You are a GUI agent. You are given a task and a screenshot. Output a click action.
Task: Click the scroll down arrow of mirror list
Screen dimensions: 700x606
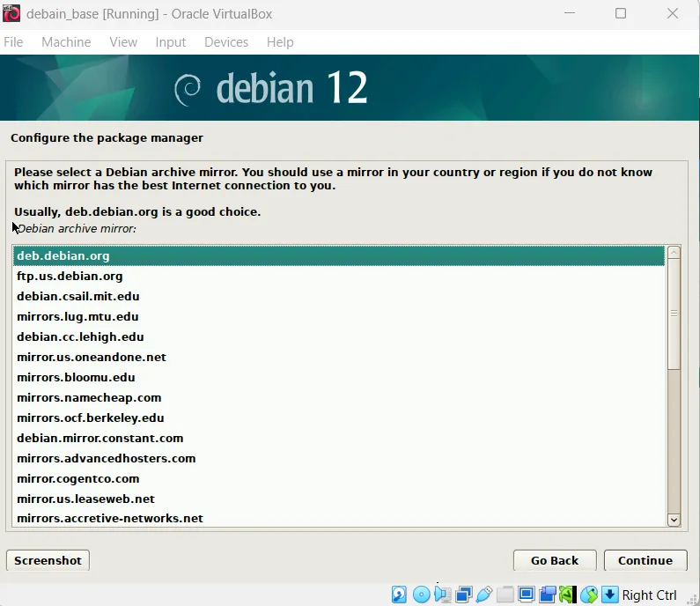[674, 520]
